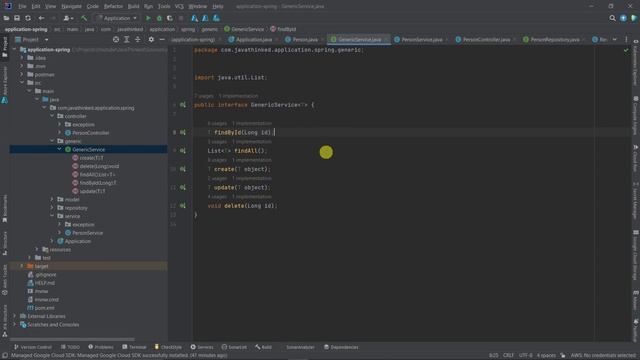Open the VCS menu
640x360 pixels.
179,6
